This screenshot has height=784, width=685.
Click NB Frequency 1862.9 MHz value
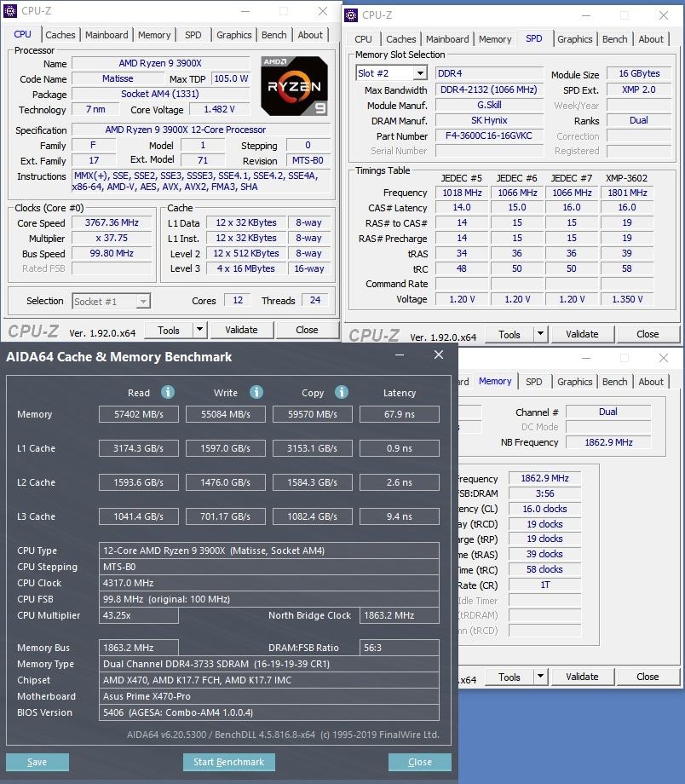pyautogui.click(x=608, y=442)
